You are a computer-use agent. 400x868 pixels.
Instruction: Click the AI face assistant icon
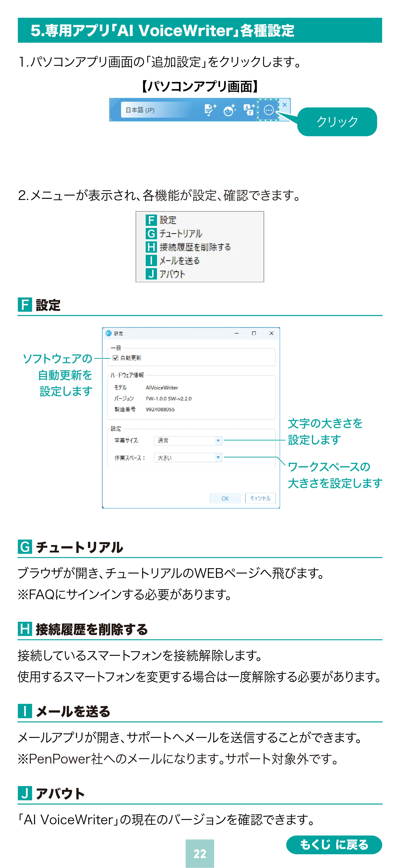[230, 110]
